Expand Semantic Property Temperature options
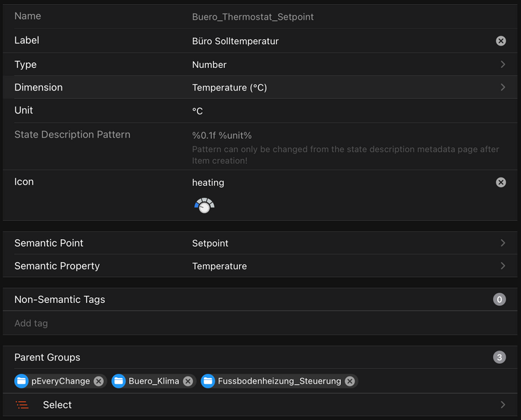521x420 pixels. click(x=503, y=266)
